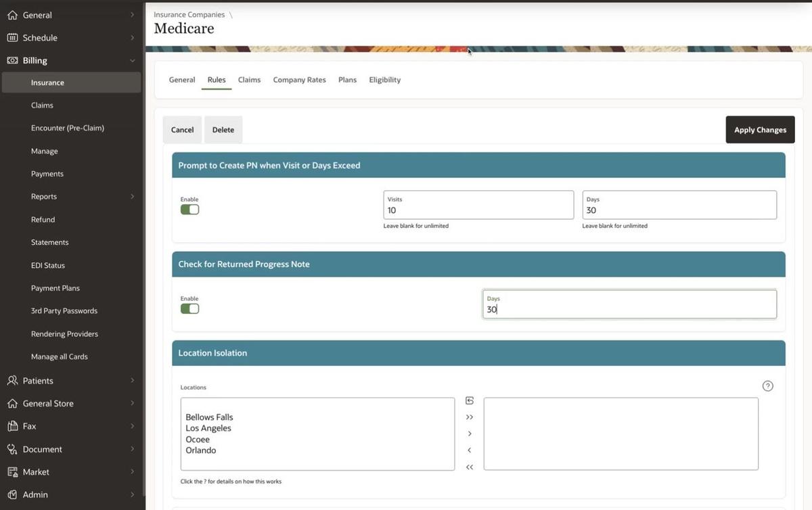Switch to the Claims tab

click(x=249, y=79)
